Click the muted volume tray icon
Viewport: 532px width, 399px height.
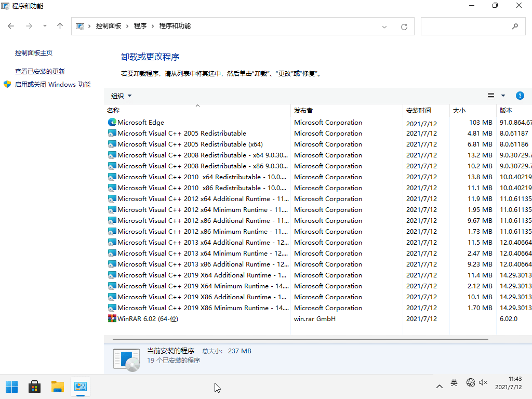483,383
